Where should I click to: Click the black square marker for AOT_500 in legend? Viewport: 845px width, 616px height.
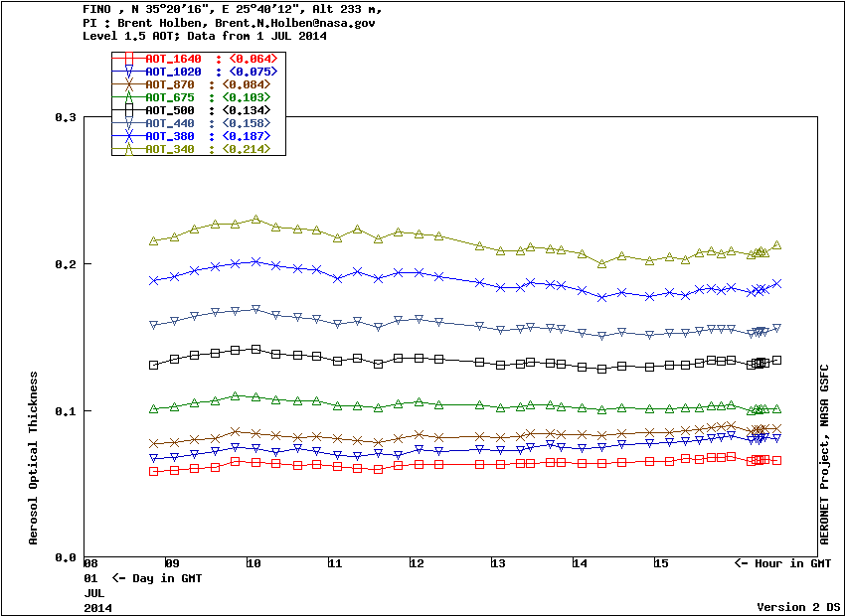click(128, 110)
